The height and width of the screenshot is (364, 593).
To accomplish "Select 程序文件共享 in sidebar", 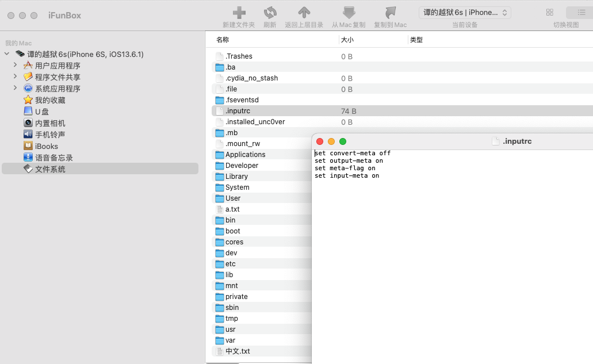I will pyautogui.click(x=58, y=77).
